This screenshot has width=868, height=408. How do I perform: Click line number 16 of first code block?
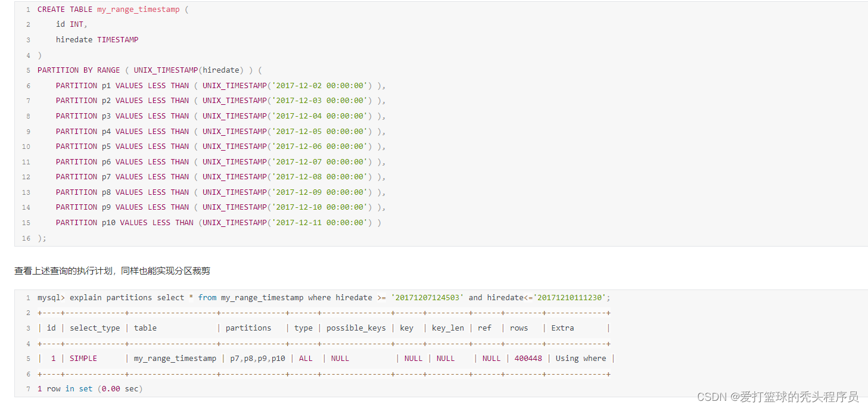pos(26,238)
